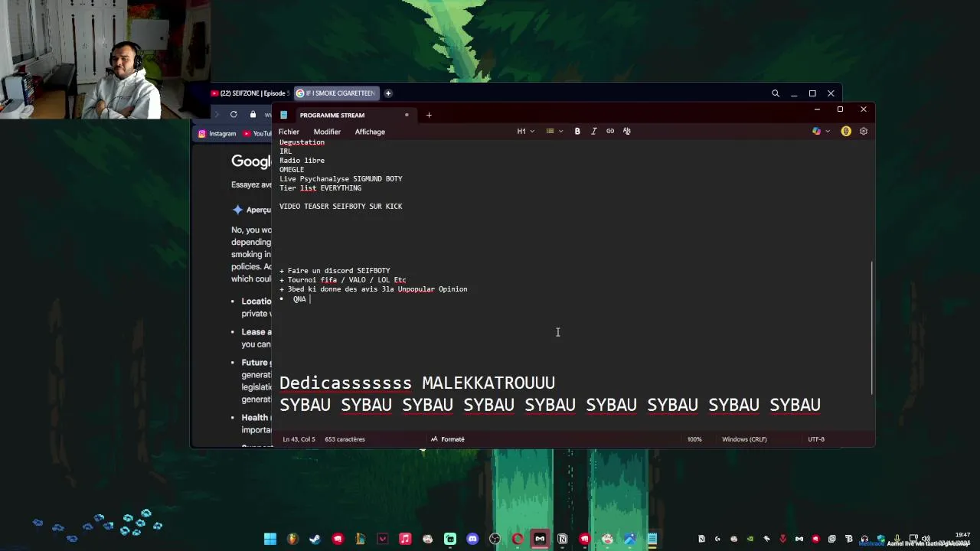The height and width of the screenshot is (551, 980).
Task: Open the Copilot menu in Notepad
Action: point(820,131)
